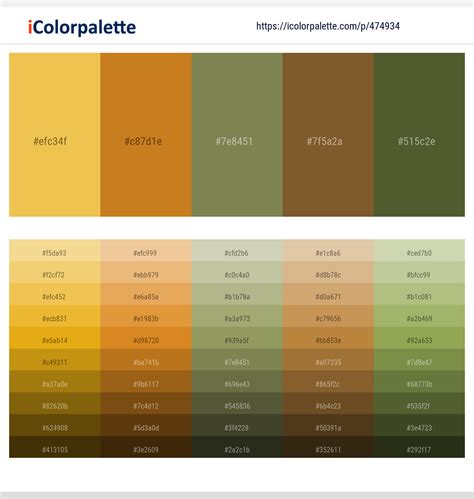This screenshot has height=499, width=474.
Task: Pick the #d98720 bright orange shade
Action: 146,338
